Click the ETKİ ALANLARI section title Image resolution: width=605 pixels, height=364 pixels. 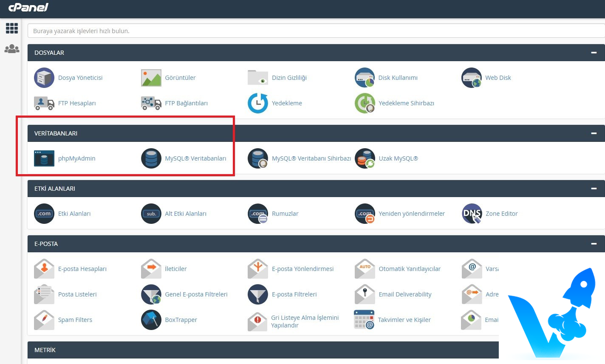pyautogui.click(x=55, y=189)
